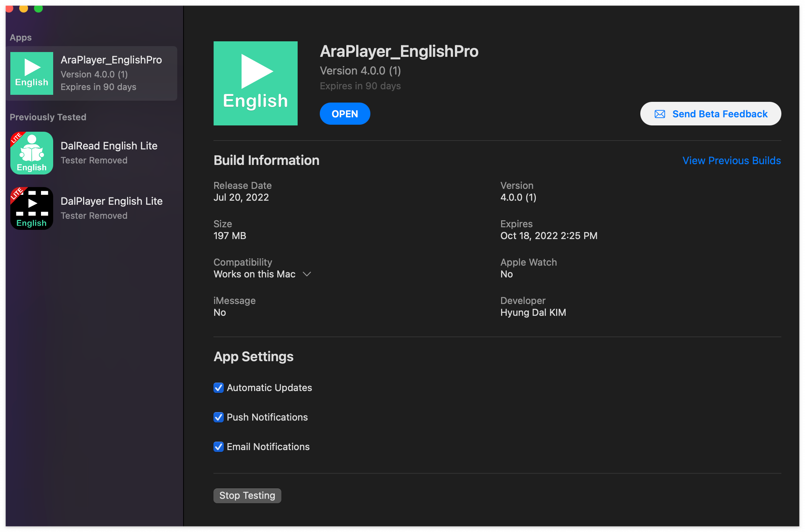Click the large AraPlayer English app icon
Viewport: 805px width, 532px height.
tap(256, 83)
